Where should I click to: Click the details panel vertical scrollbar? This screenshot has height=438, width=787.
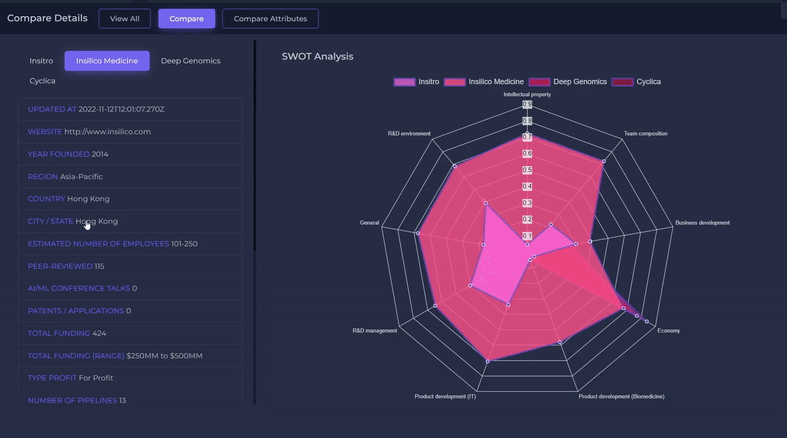click(255, 150)
